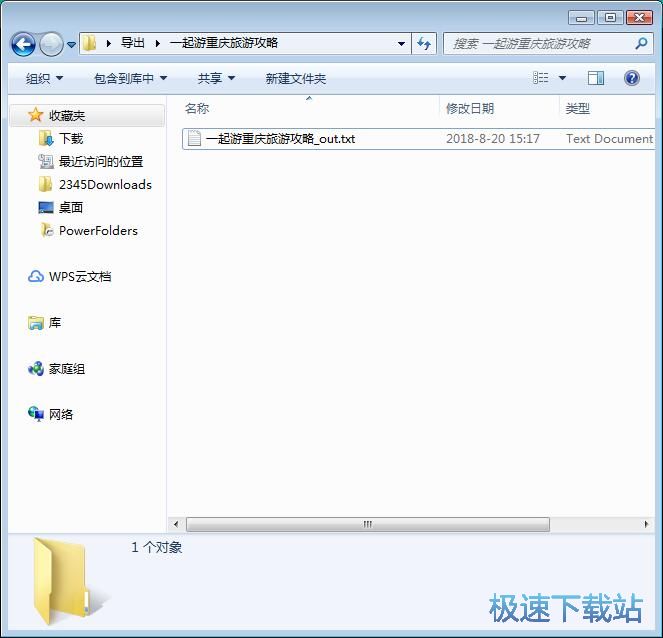Screen dimensions: 663x638
Task: Open the Help icon
Action: click(632, 78)
